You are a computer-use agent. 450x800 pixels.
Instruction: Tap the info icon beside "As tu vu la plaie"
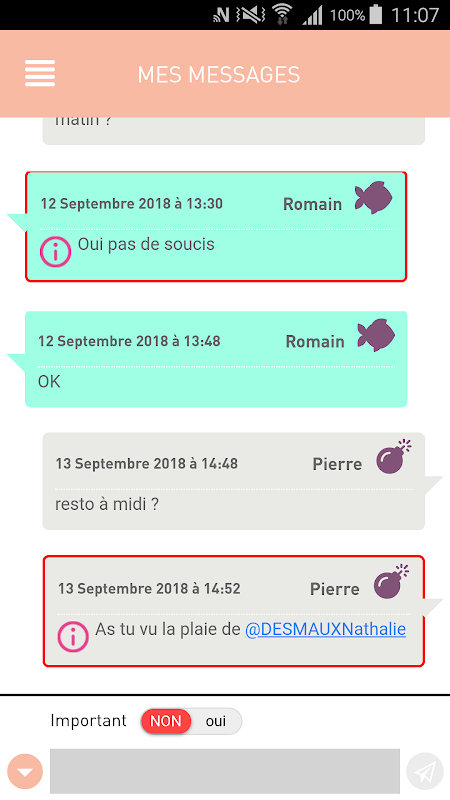[73, 637]
